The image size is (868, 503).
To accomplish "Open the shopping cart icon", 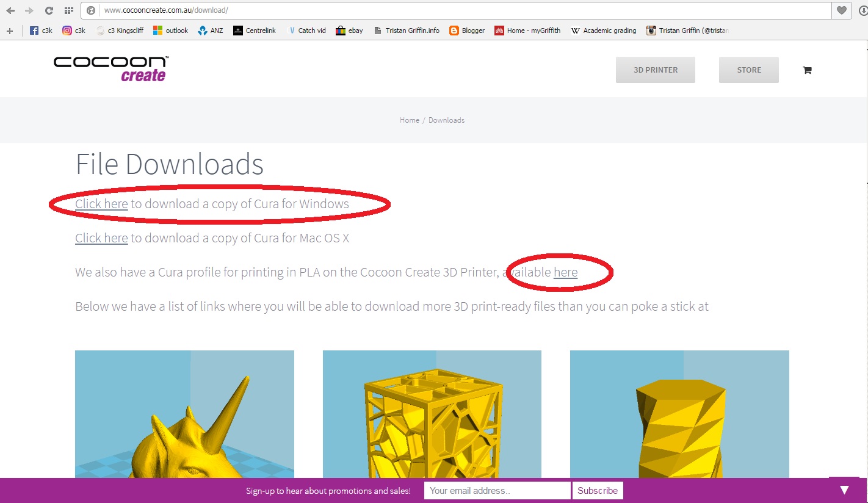I will pyautogui.click(x=807, y=70).
